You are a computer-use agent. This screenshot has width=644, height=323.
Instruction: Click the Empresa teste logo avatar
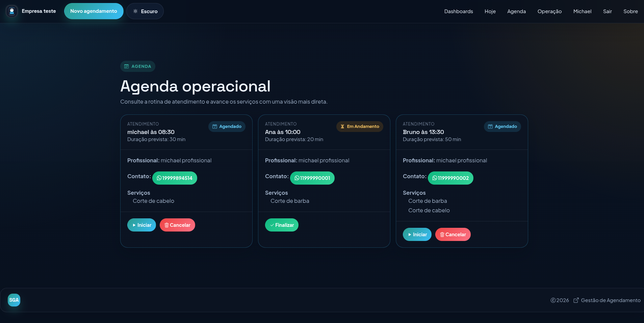coord(12,11)
